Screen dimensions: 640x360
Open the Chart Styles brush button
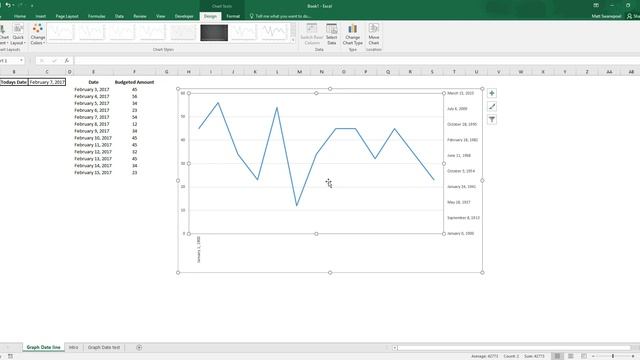pos(492,107)
